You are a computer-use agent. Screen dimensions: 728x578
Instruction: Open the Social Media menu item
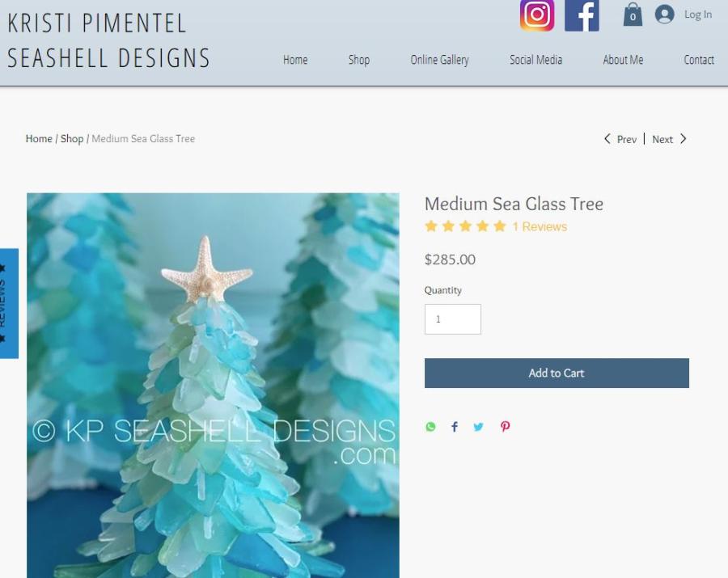click(x=535, y=60)
